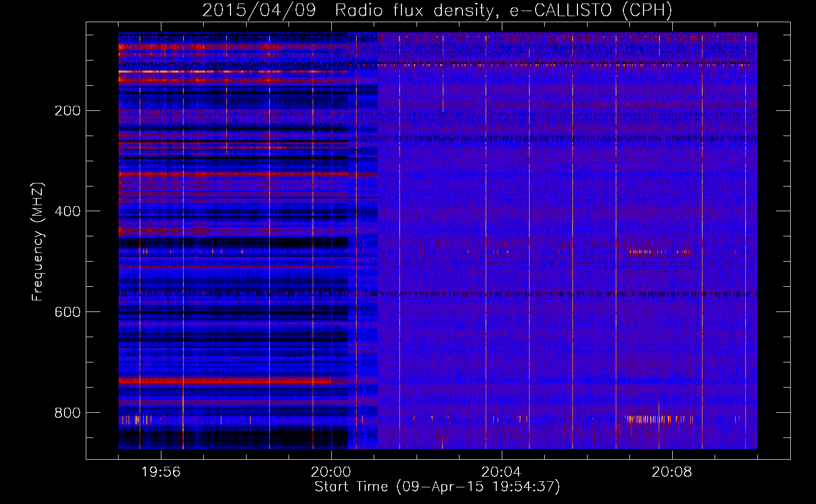Click the "Frequency (MHZ)" axis label

click(x=38, y=241)
